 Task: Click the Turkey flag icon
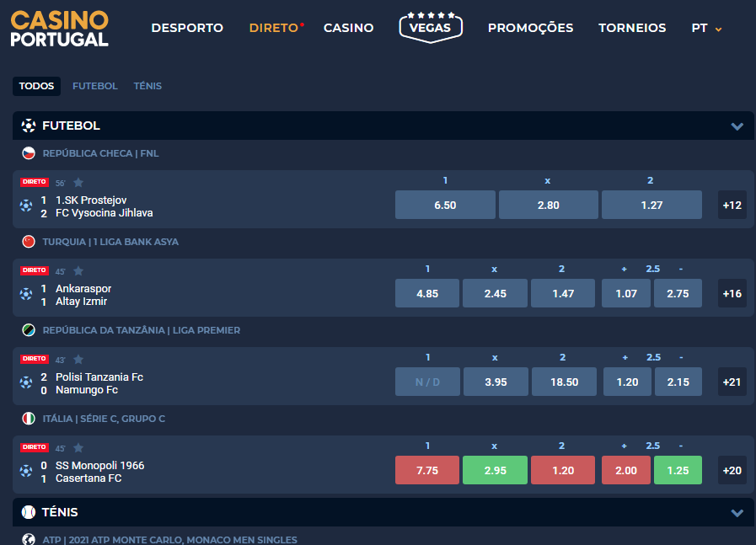coord(29,242)
